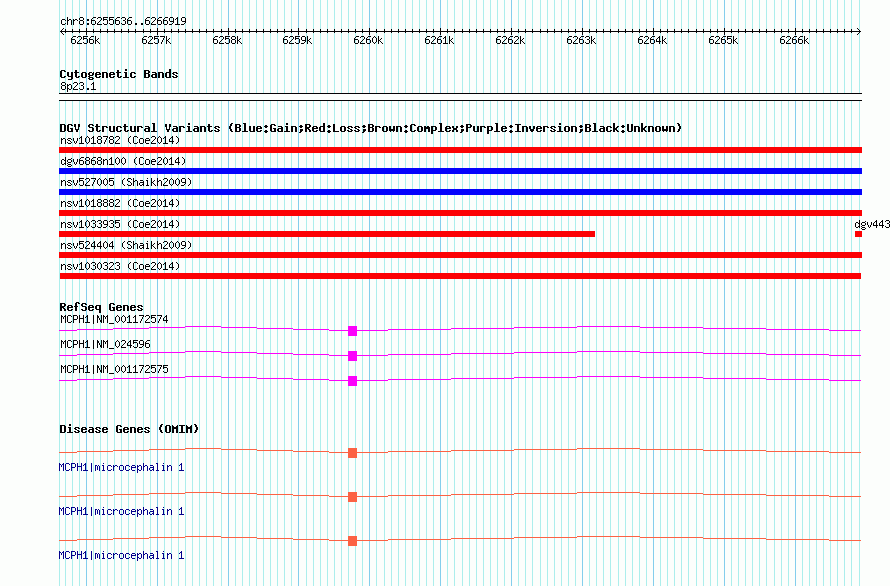Click the 6259k ruler position label
Viewport: 890px width, 586px height.
(x=297, y=40)
